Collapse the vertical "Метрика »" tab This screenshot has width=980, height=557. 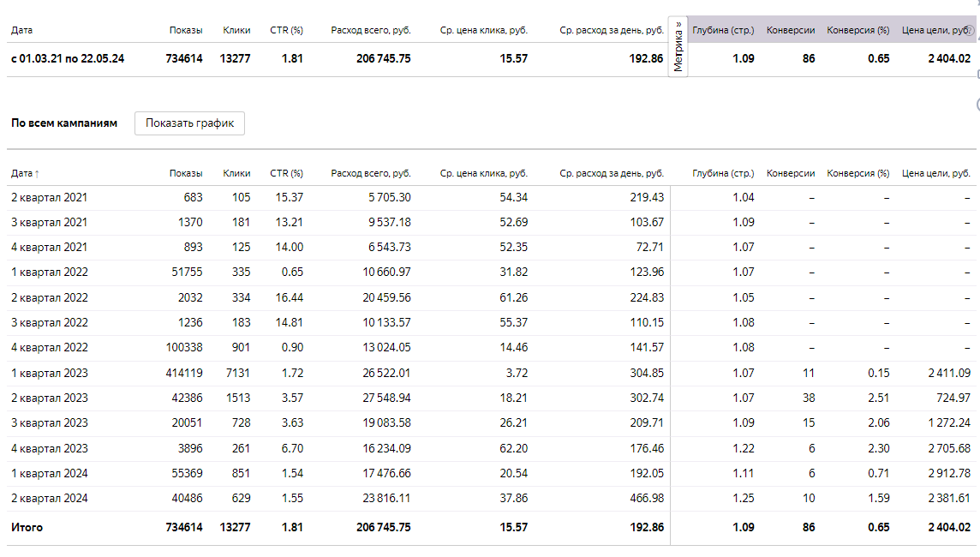[x=678, y=47]
